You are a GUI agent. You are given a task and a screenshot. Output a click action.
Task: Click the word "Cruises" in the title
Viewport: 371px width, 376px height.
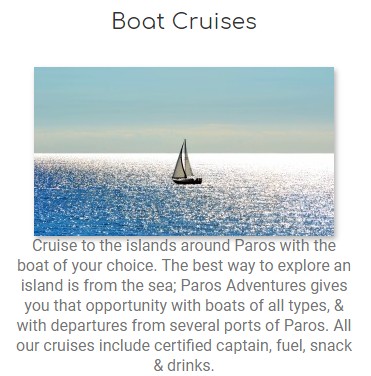(214, 21)
